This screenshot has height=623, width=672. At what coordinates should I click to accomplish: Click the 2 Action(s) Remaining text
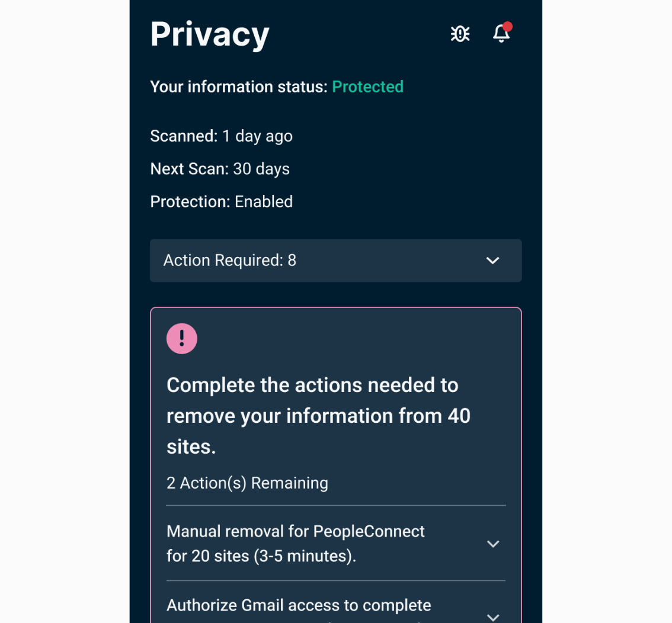pyautogui.click(x=247, y=483)
